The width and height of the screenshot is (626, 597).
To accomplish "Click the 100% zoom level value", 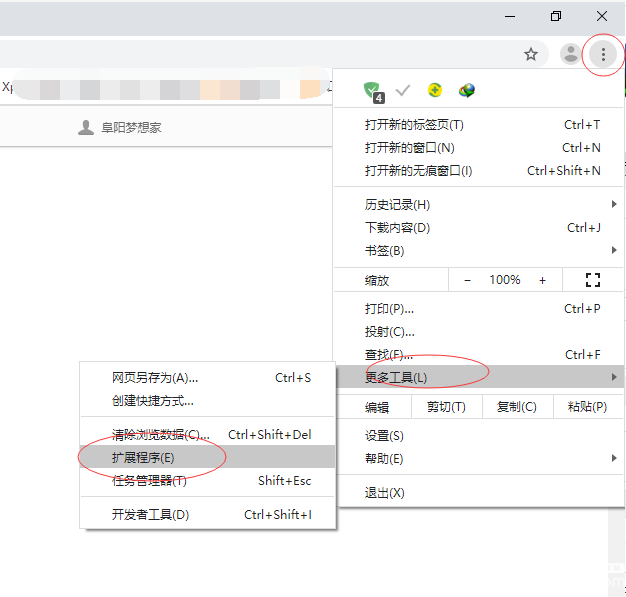I will (x=505, y=280).
